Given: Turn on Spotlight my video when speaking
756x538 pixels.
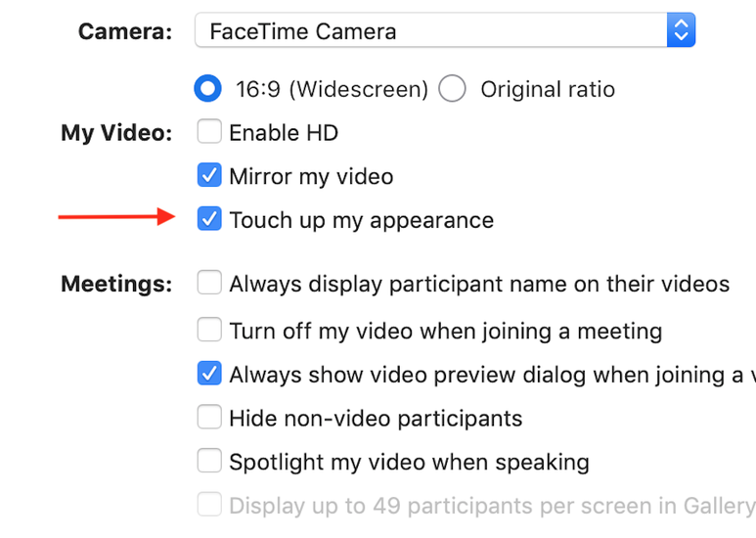Looking at the screenshot, I should [209, 461].
